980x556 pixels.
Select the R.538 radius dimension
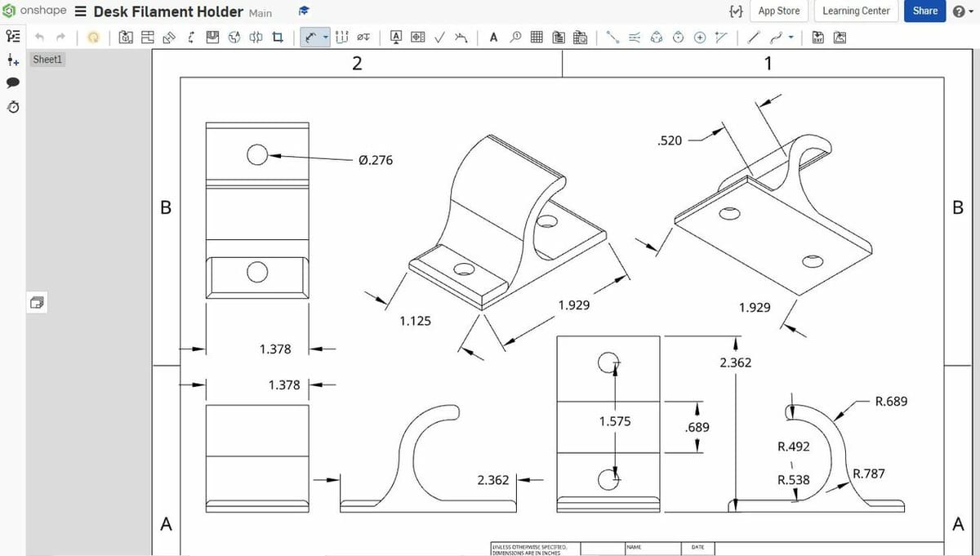794,479
